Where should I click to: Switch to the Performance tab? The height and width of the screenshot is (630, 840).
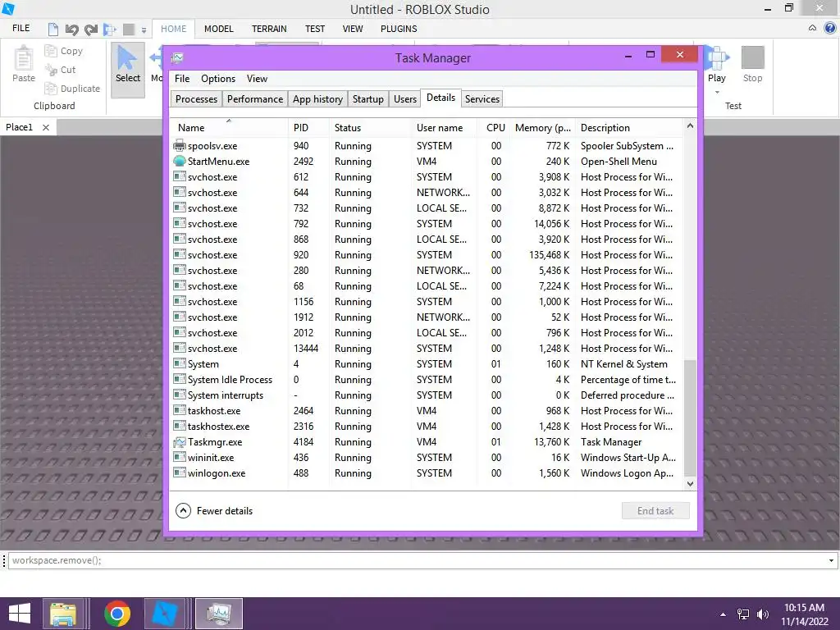tap(255, 99)
